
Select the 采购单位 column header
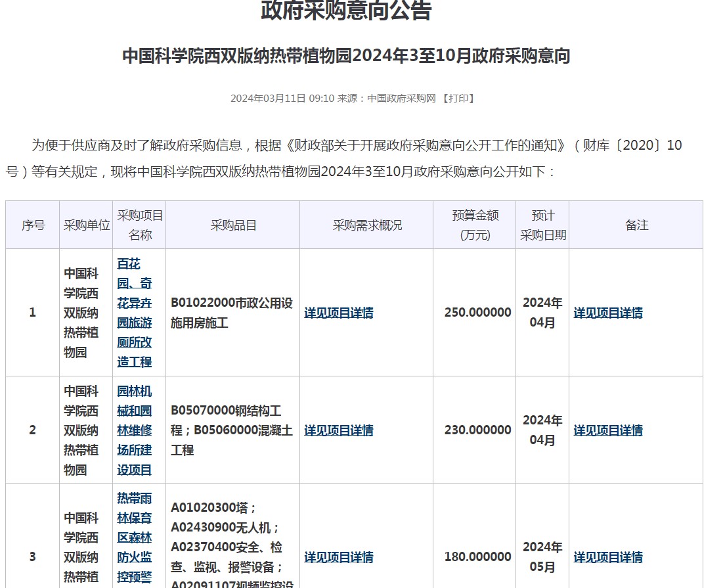(87, 225)
